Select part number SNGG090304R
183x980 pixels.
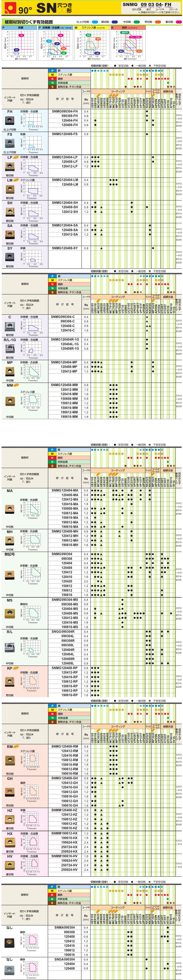click(x=63, y=632)
